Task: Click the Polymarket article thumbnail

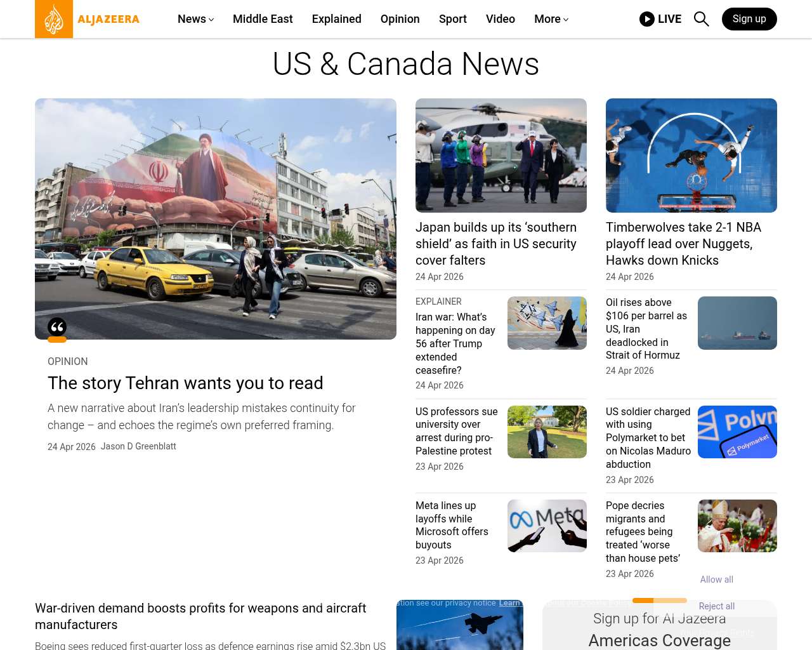Action: click(x=737, y=432)
